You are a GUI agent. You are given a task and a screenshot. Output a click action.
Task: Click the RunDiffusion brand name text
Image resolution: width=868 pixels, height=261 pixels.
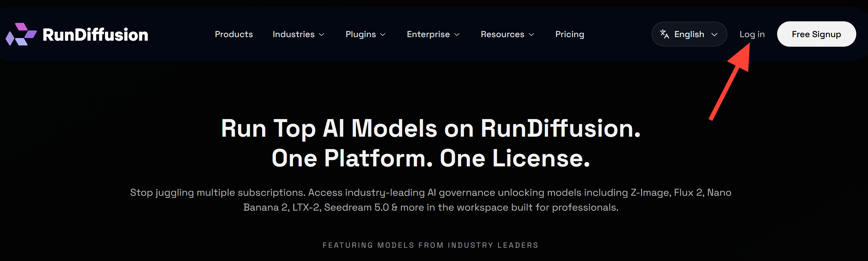95,35
